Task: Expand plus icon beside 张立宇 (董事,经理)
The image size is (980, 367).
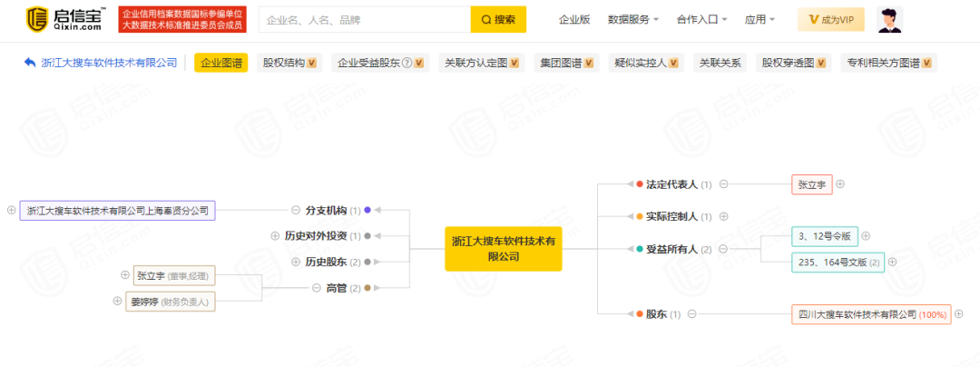Action: [125, 275]
